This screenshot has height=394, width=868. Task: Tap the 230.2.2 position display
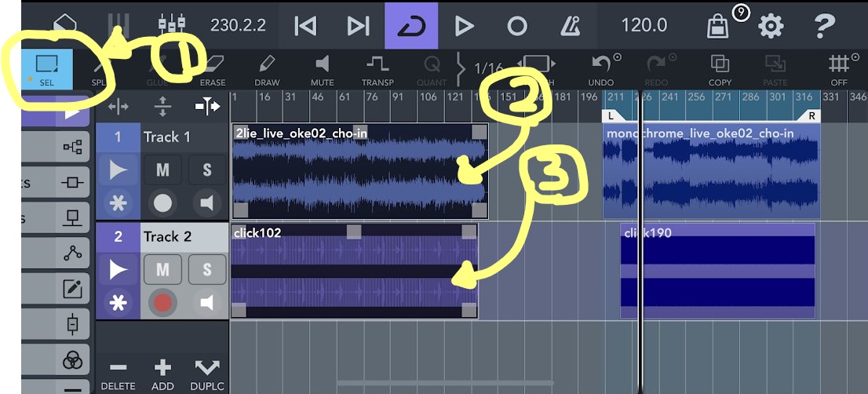point(238,25)
